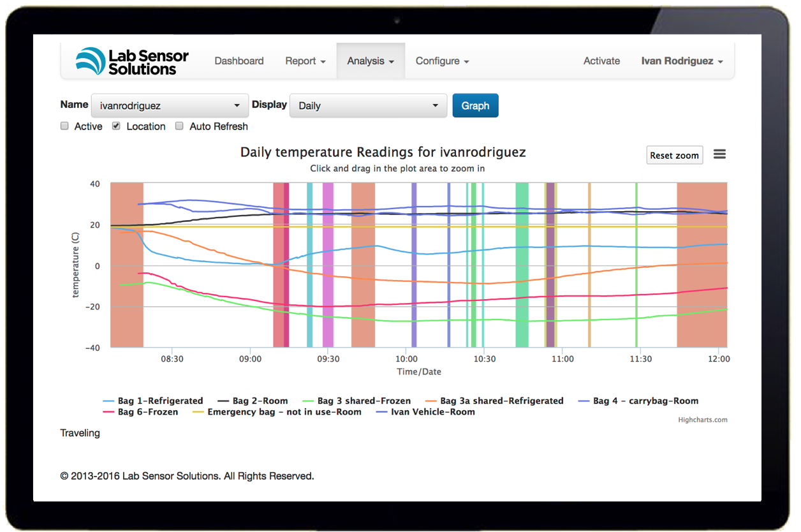Uncheck the Location checkbox
The image size is (801, 532).
click(x=116, y=126)
